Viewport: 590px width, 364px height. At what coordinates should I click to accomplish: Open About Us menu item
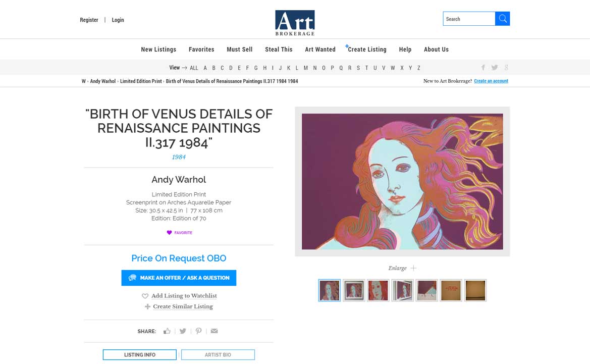[436, 49]
